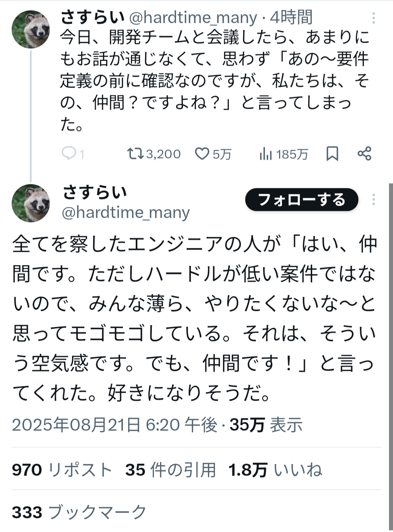Screen dimensions: 393x532
Task: Click the 333 ブックマーク count
Action: [79, 512]
